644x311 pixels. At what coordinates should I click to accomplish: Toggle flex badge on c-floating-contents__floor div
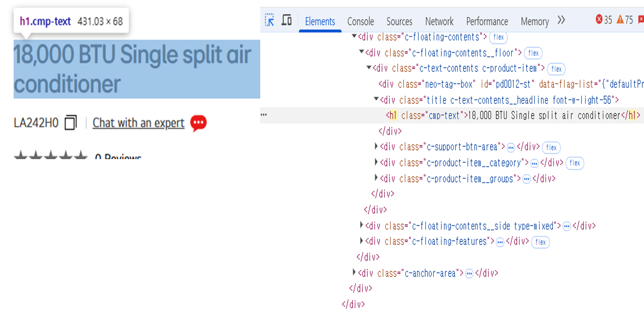(533, 53)
